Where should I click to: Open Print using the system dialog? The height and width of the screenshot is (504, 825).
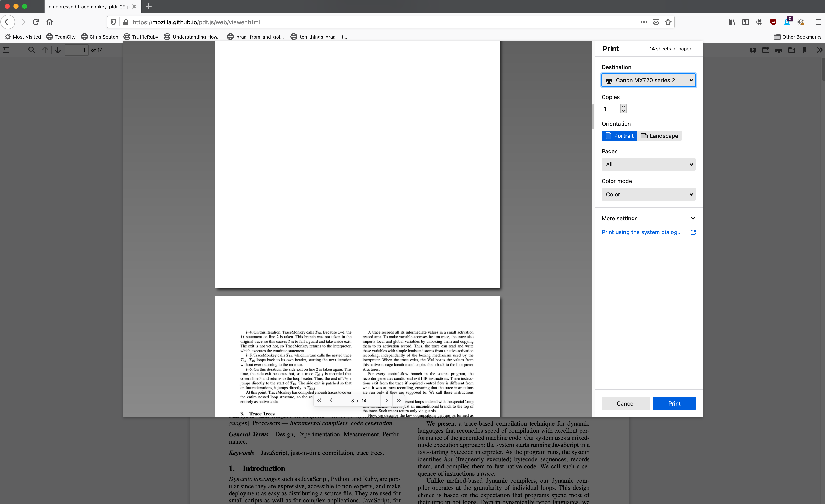point(641,232)
